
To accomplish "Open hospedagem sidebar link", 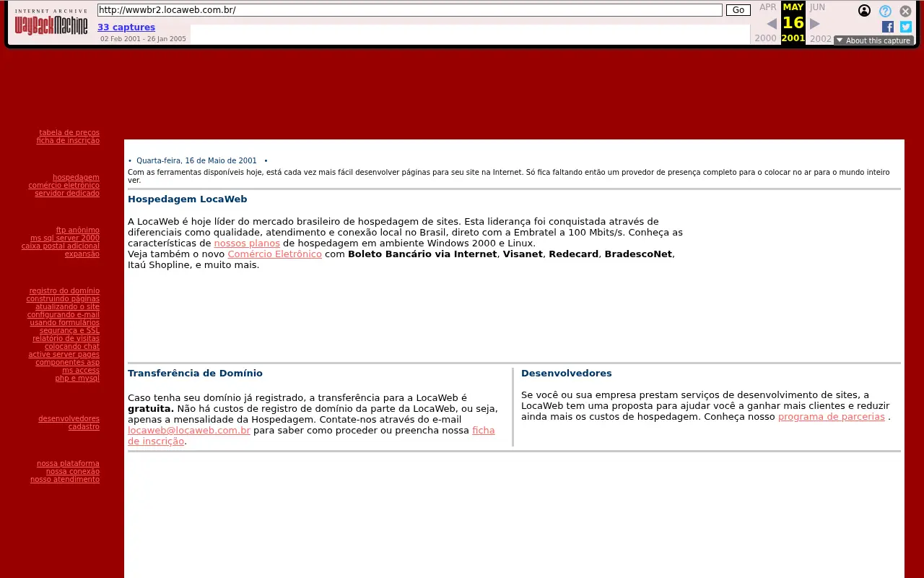I will [76, 178].
